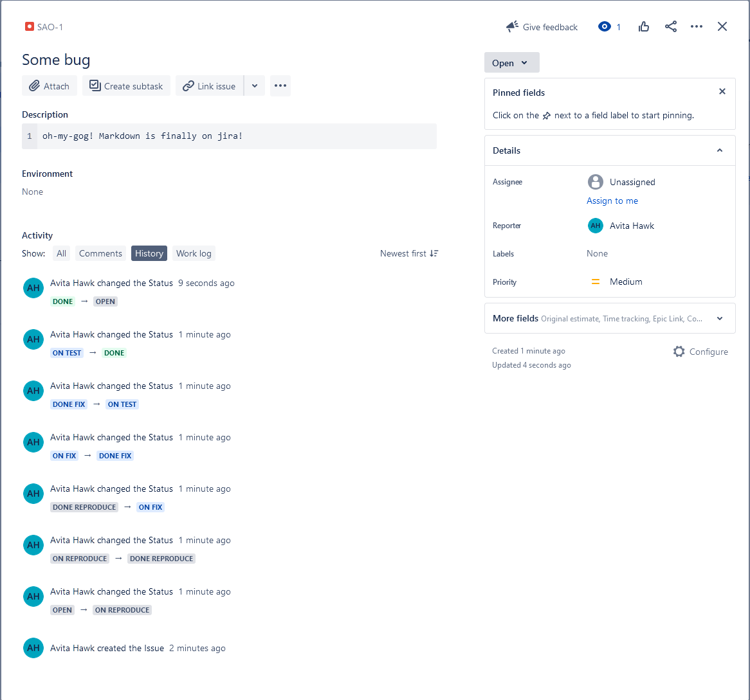Open layout settings via the Configure gear
Viewport: 750px width, 700px height.
[x=679, y=352]
